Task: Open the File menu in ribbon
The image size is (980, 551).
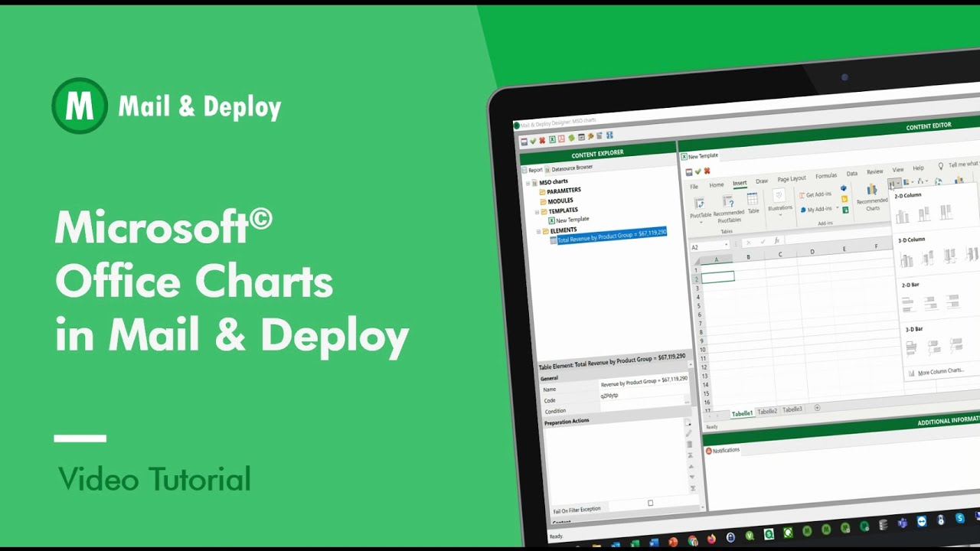Action: tap(694, 187)
